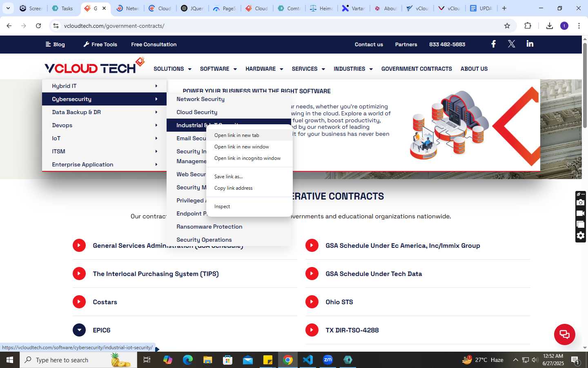The height and width of the screenshot is (368, 588).
Task: Open the browser Extensions puzzle icon
Action: (x=528, y=26)
